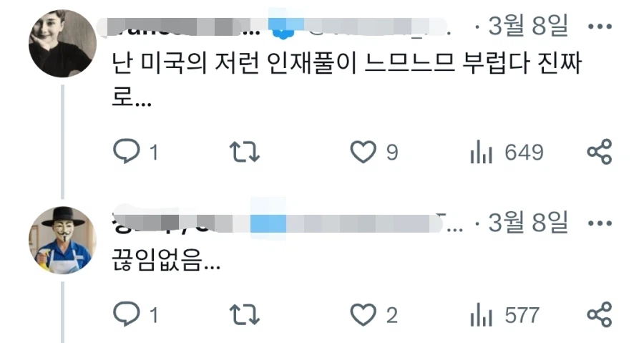
Task: Retweet the 끊임없음 tweet
Action: (245, 314)
